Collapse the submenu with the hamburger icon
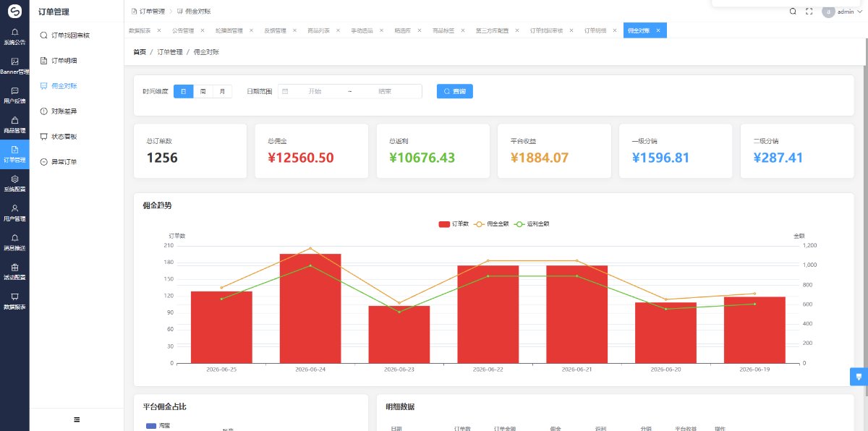 pos(77,419)
